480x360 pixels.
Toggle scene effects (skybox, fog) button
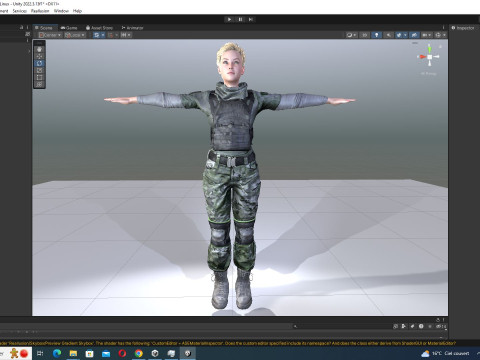[x=399, y=35]
